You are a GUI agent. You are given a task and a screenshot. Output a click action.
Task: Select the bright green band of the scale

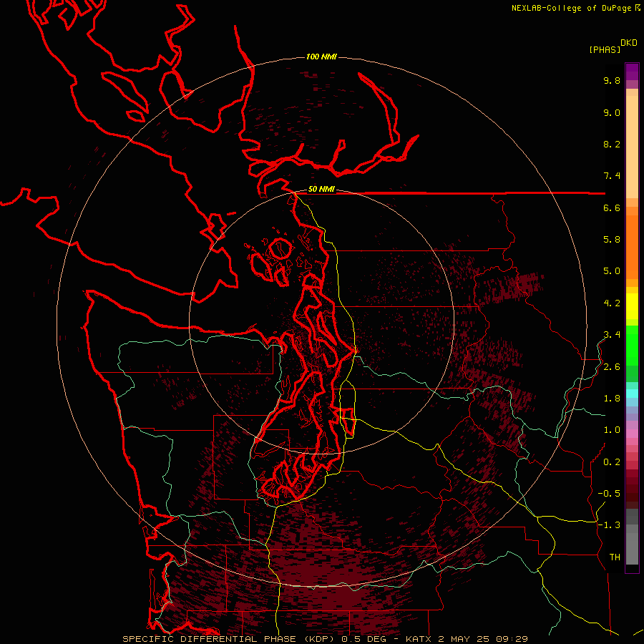coord(632,346)
